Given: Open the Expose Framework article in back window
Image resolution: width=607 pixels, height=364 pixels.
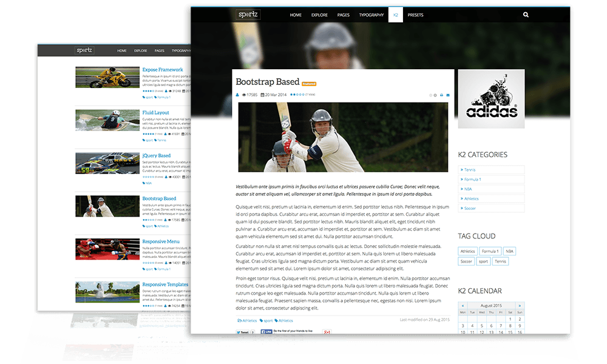Looking at the screenshot, I should point(163,70).
